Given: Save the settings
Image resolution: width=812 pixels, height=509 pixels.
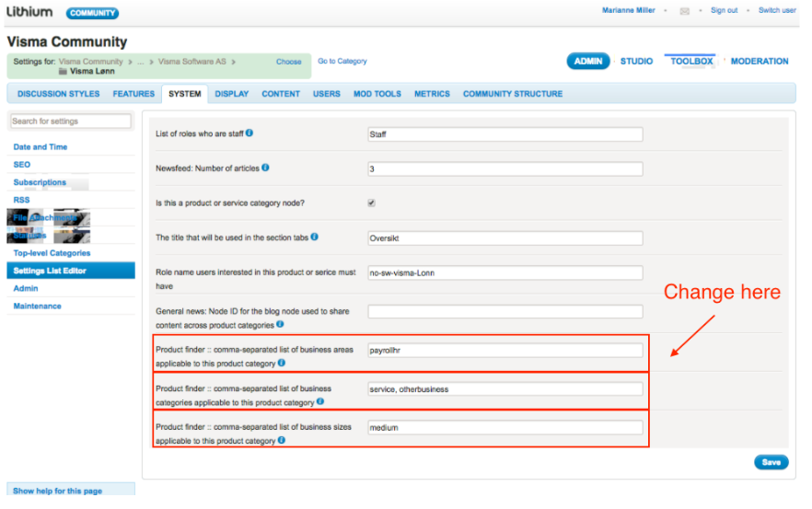Looking at the screenshot, I should (x=771, y=462).
